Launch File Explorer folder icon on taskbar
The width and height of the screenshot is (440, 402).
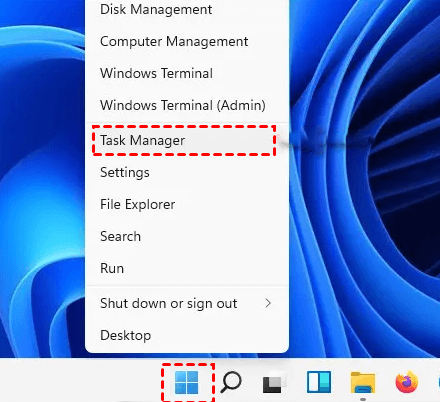[363, 383]
